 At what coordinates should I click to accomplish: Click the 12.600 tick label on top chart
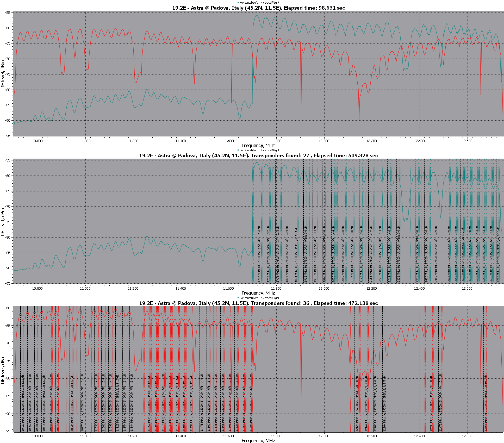[x=467, y=141]
